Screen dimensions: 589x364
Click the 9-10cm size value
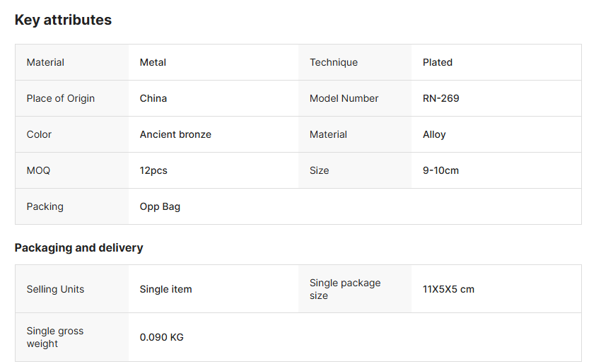click(x=441, y=170)
